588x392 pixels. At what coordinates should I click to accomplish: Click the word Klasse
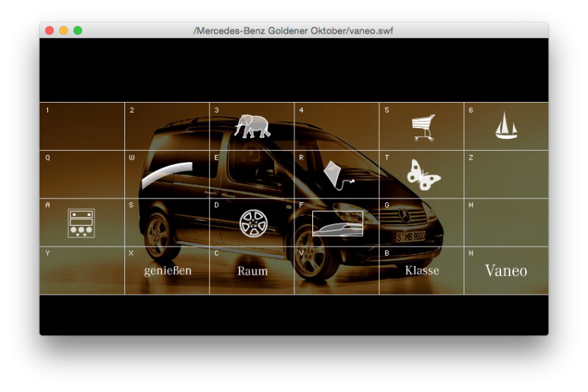click(x=422, y=271)
